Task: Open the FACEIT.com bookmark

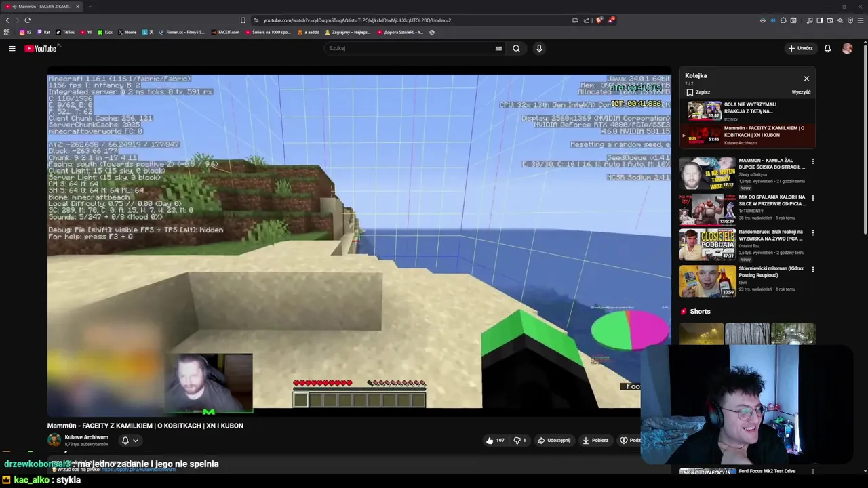Action: click(225, 32)
